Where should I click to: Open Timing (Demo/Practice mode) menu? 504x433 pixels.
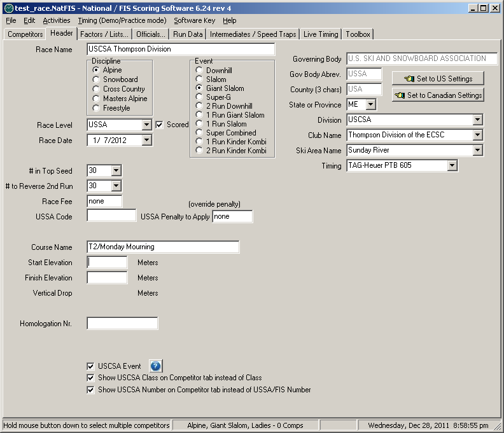pyautogui.click(x=122, y=20)
